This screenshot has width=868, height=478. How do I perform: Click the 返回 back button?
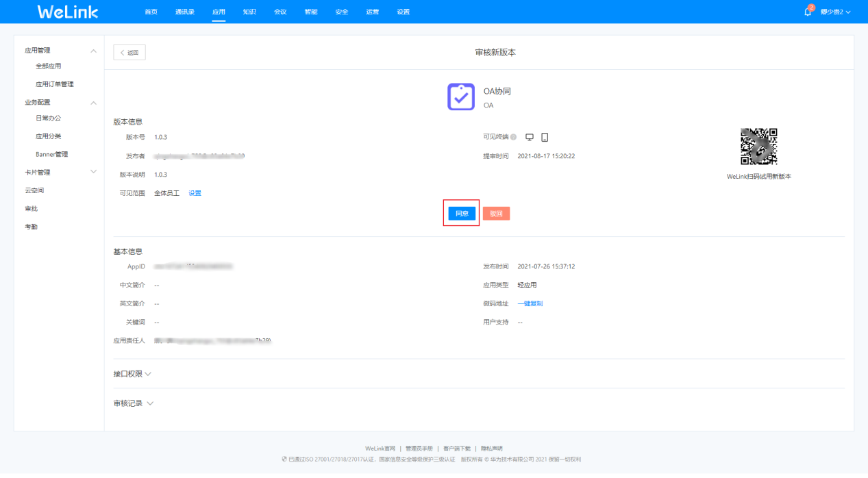(x=129, y=53)
